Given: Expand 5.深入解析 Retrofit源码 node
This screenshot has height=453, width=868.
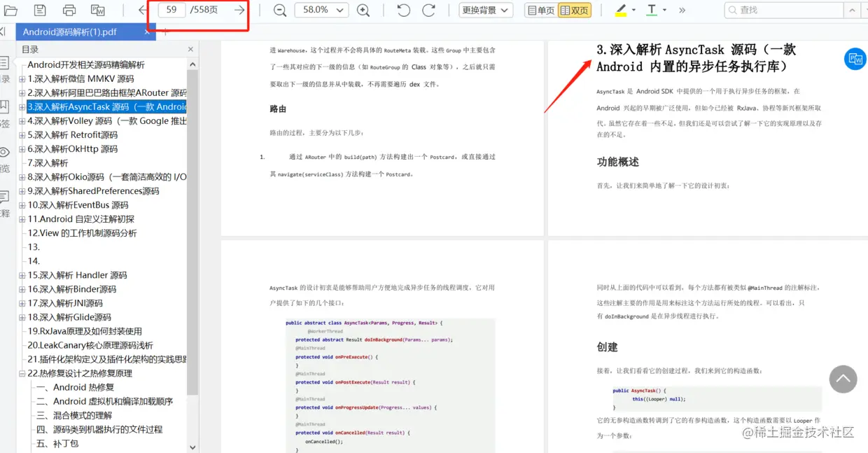Looking at the screenshot, I should [x=22, y=135].
